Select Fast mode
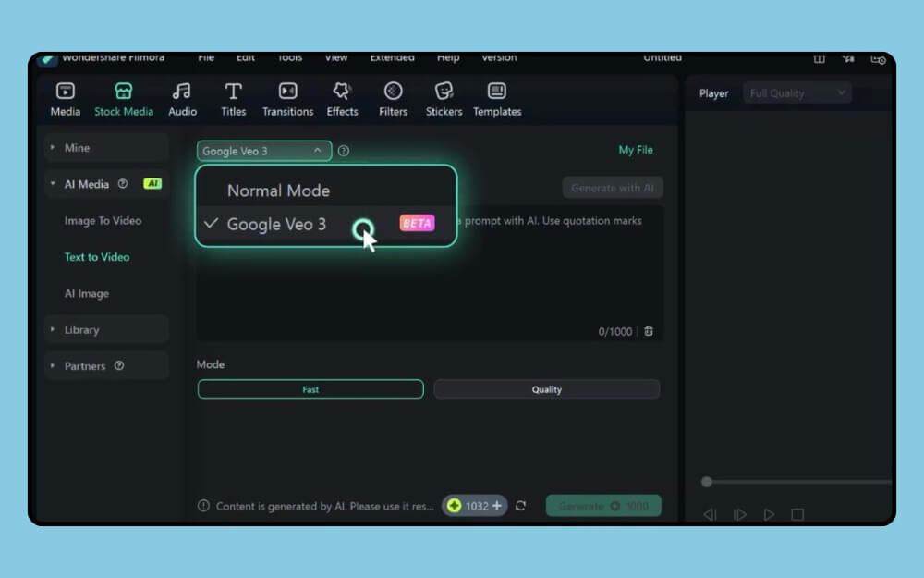924x578 pixels. click(x=310, y=388)
